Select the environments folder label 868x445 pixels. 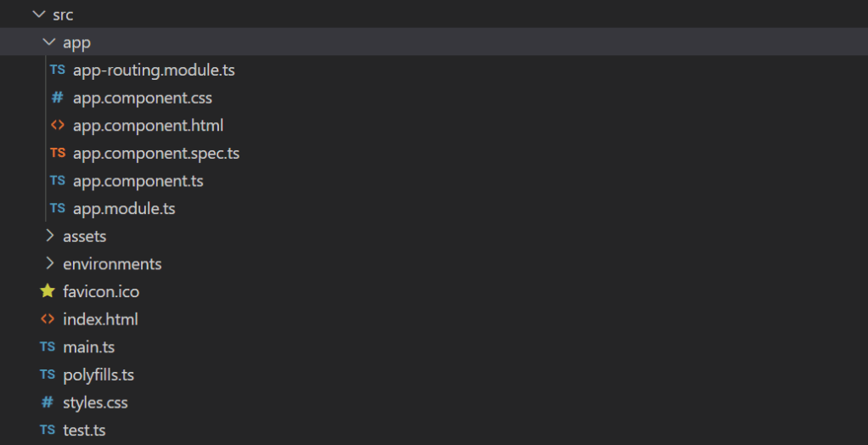tap(112, 264)
